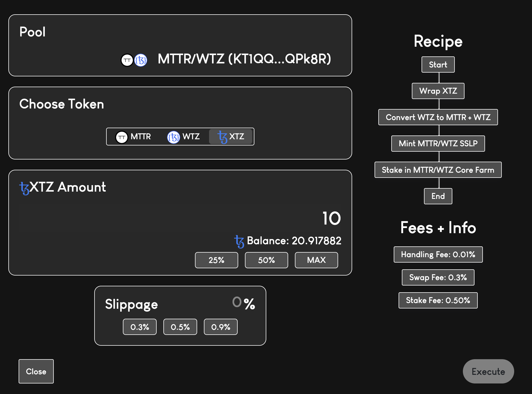Screen dimensions: 532x394
Task: Click Stake in MTTR/WTZ Core Farm step
Action: coord(438,170)
